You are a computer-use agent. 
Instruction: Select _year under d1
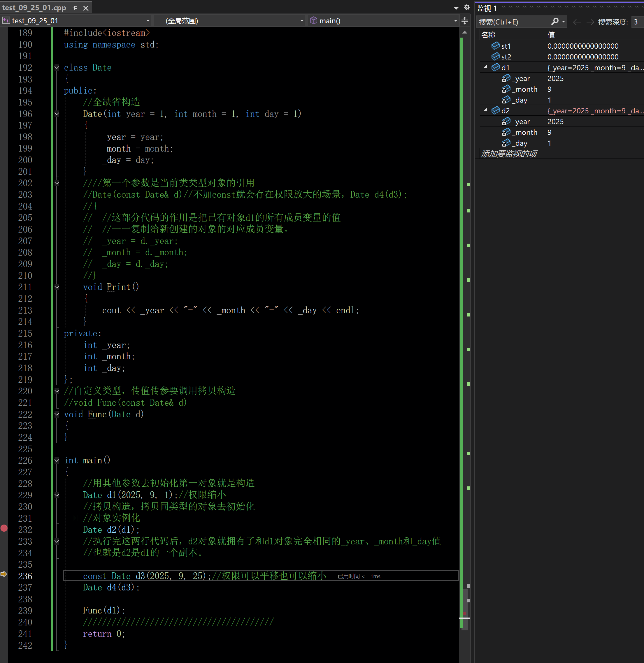coord(562,78)
